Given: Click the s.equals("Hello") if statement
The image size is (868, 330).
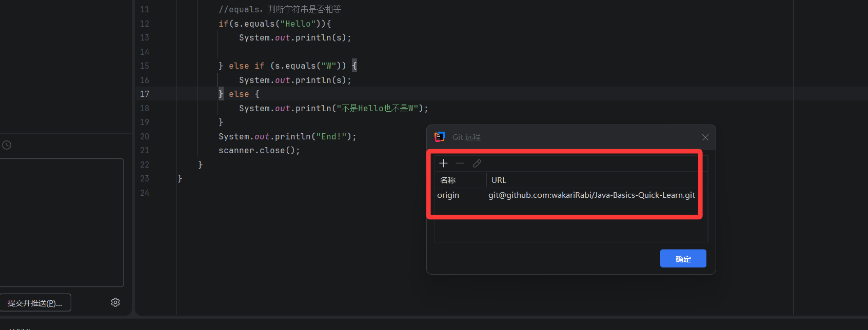Looking at the screenshot, I should pyautogui.click(x=274, y=24).
